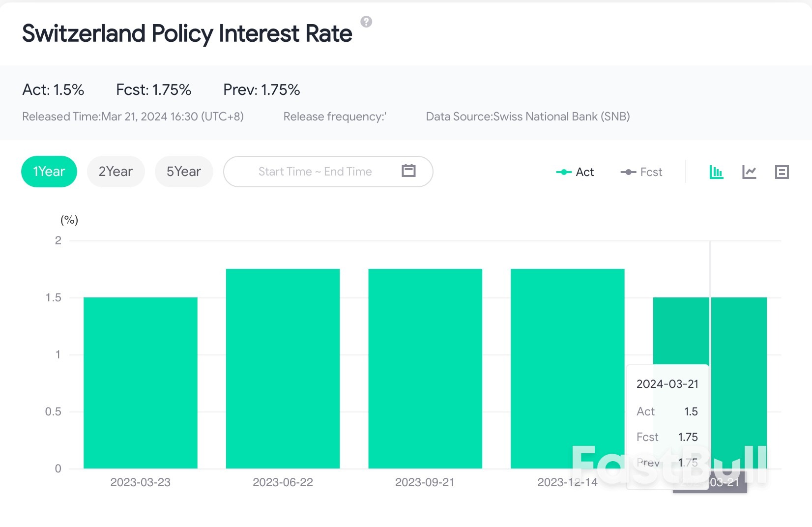This screenshot has width=812, height=527.
Task: Open the calendar date picker
Action: 408,171
